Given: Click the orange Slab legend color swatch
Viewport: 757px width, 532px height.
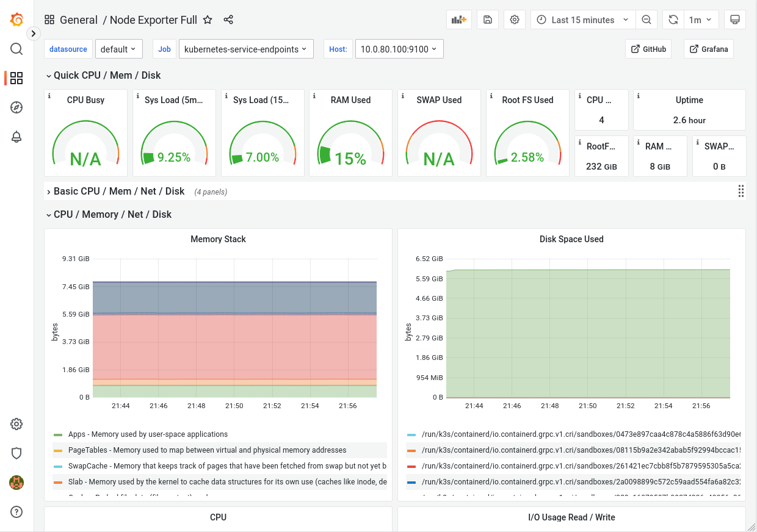Looking at the screenshot, I should point(58,483).
